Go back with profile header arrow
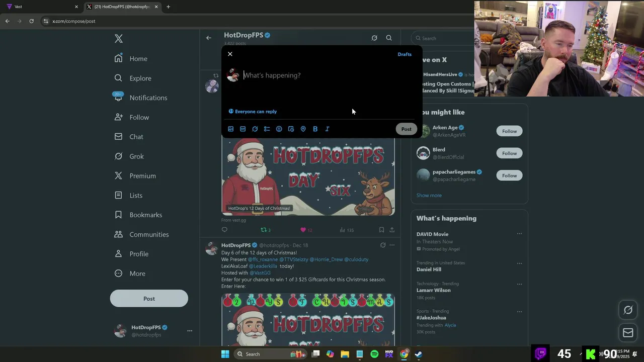The width and height of the screenshot is (644, 362). pyautogui.click(x=208, y=38)
